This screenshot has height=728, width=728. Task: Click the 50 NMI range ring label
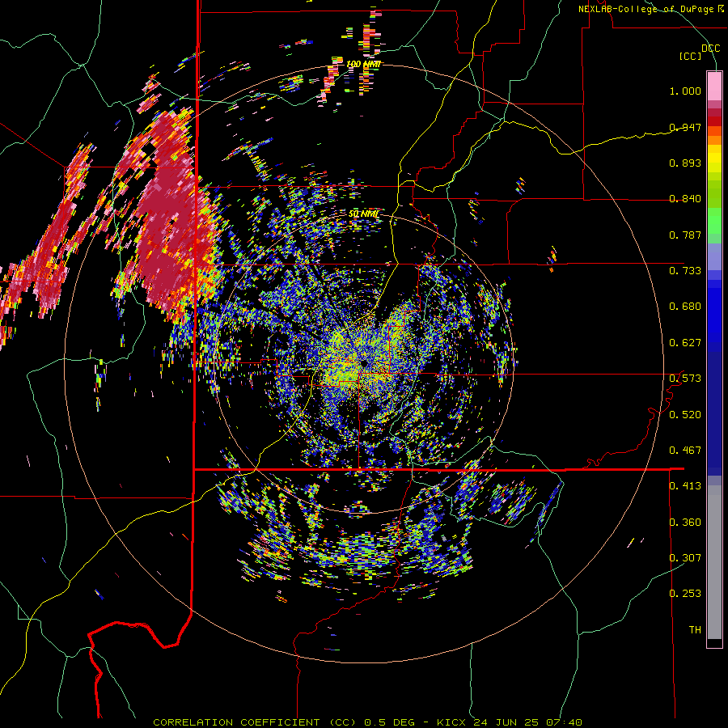363,214
